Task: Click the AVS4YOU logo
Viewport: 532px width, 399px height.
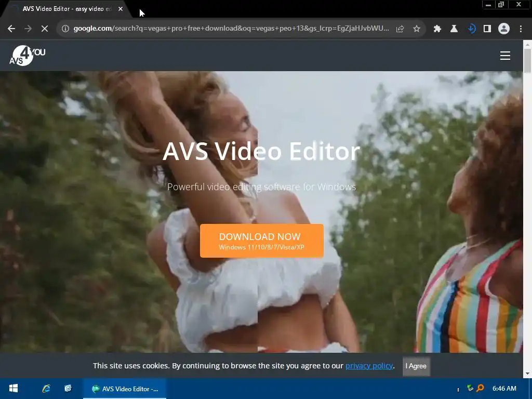Action: coord(27,55)
